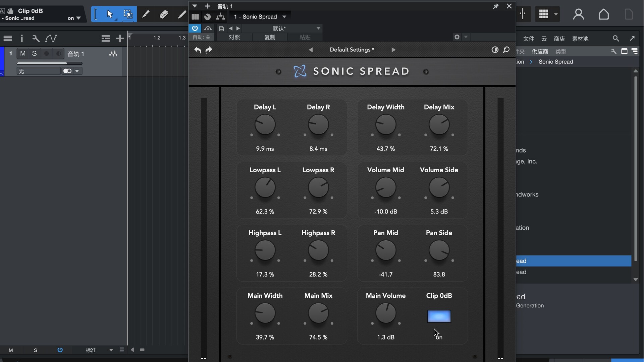The image size is (644, 362).
Task: Click global S solo button in bottom bar
Action: pos(36,350)
